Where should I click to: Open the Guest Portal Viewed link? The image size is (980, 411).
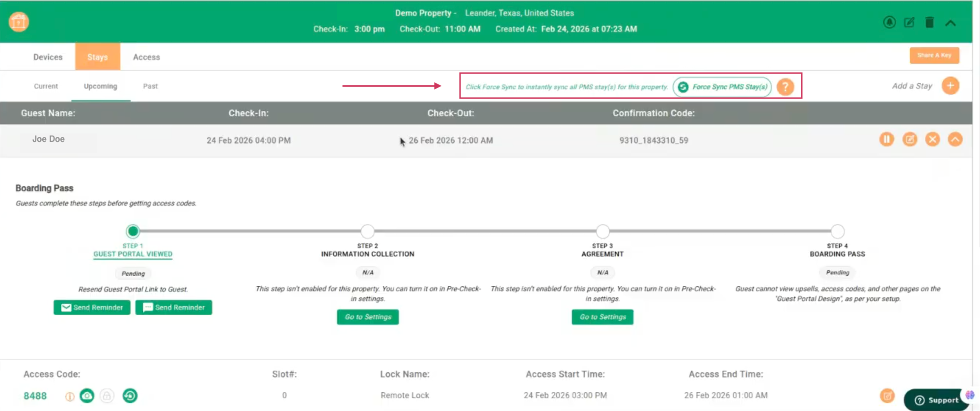click(x=133, y=254)
